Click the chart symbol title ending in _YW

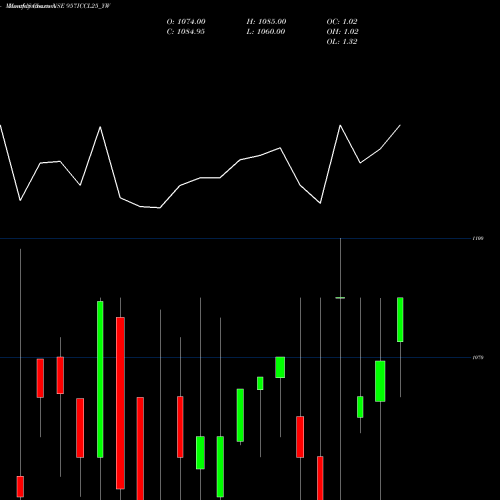point(58,6)
